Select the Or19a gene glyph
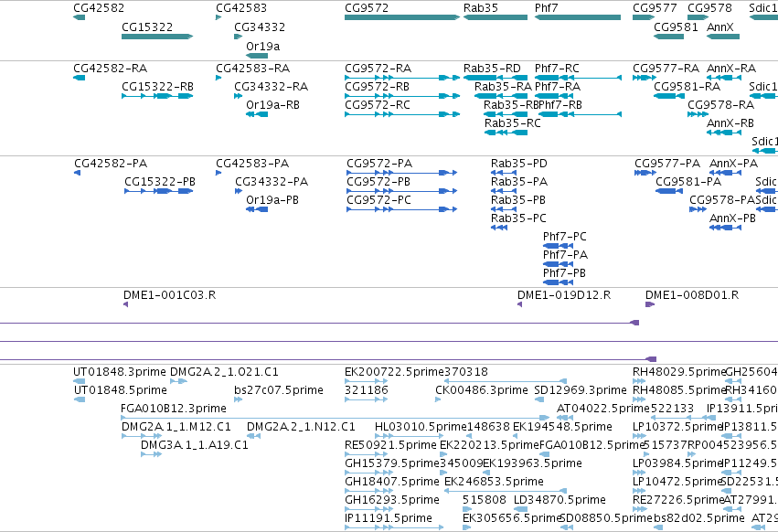Viewport: 778px width, 532px height. (x=257, y=56)
